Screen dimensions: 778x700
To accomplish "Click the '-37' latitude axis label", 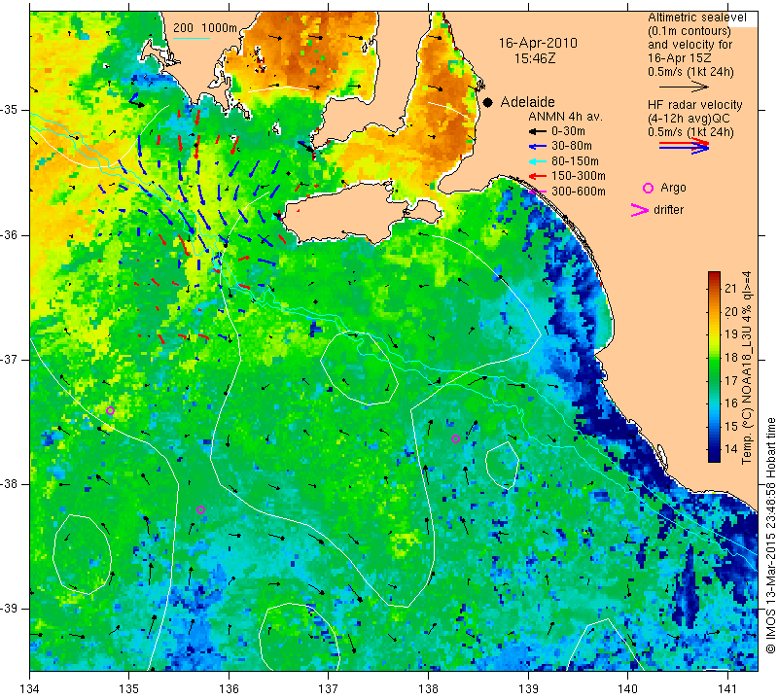I will 10,359.
